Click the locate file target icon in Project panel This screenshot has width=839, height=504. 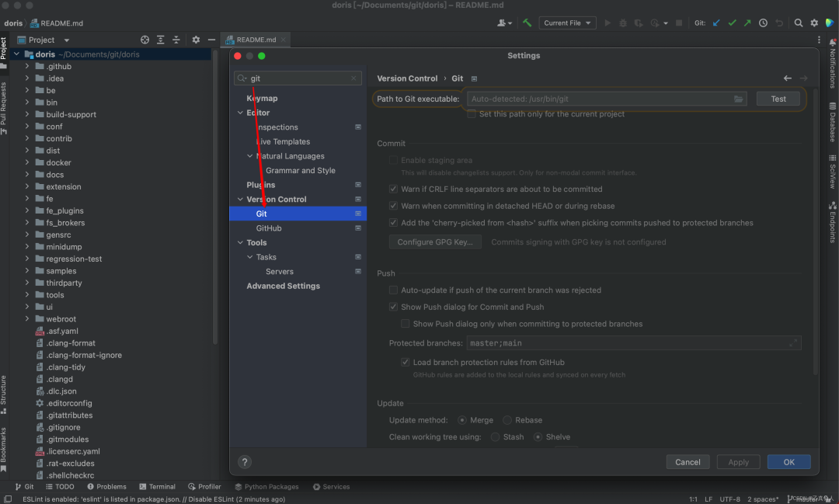tap(144, 40)
